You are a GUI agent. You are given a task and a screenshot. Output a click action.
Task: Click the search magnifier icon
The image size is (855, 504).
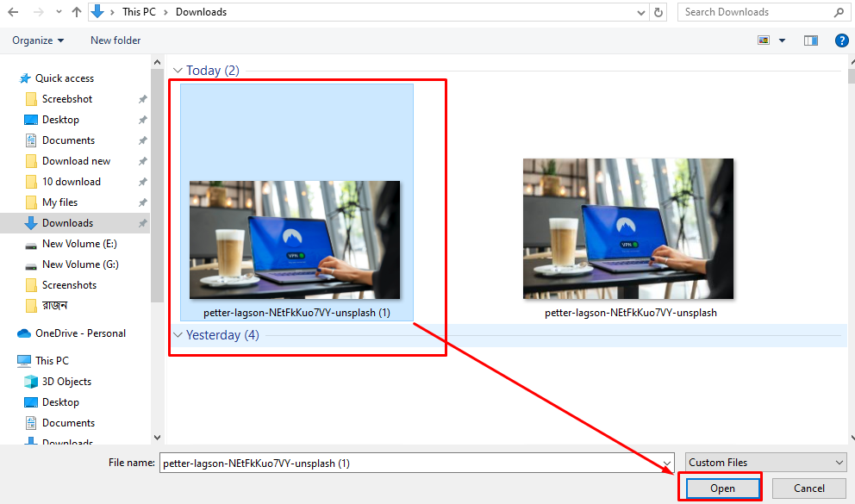(x=839, y=12)
